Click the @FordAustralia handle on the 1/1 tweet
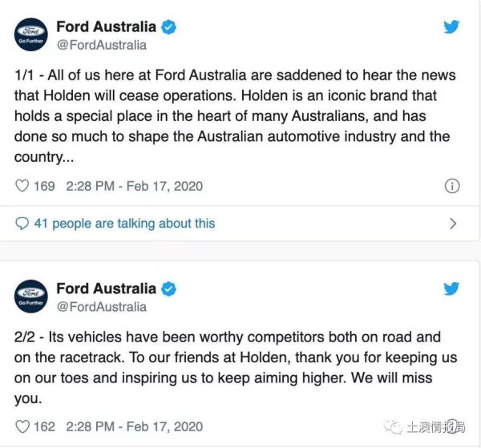The height and width of the screenshot is (448, 481). pos(101,46)
